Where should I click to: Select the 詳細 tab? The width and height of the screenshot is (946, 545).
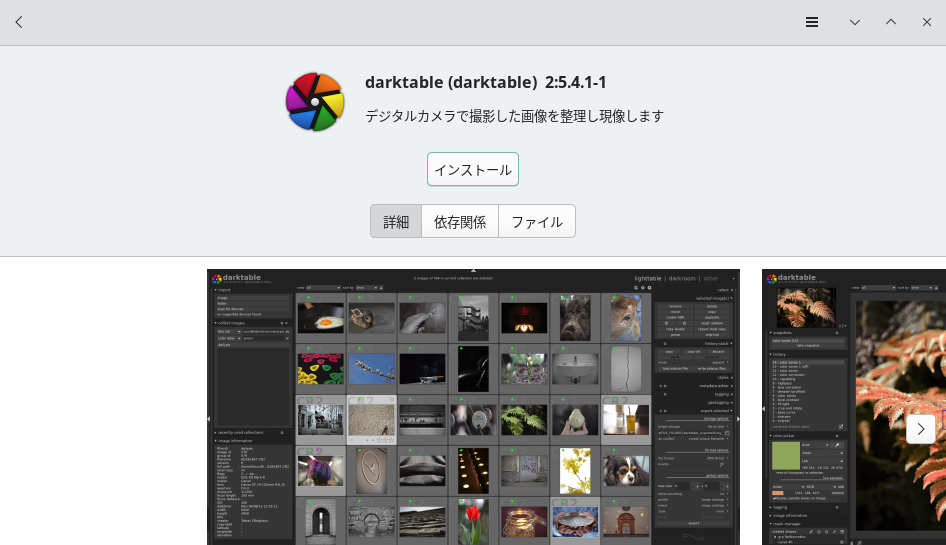[396, 221]
